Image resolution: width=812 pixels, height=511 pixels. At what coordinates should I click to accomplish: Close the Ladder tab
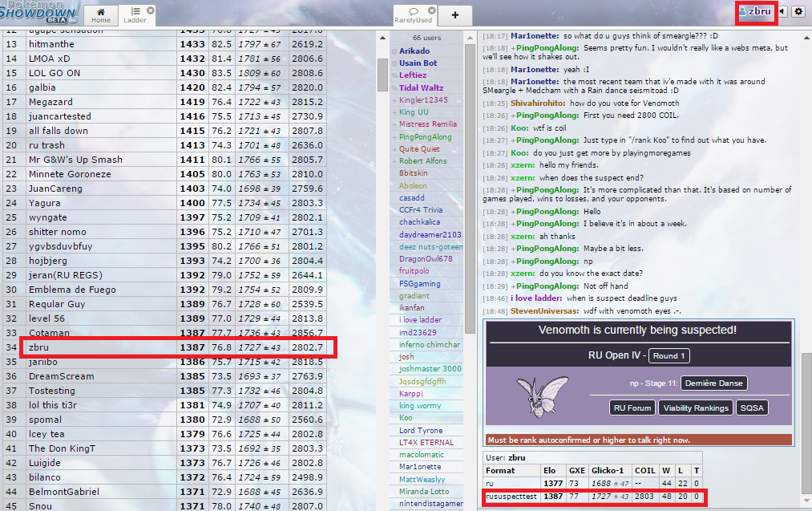coord(150,8)
